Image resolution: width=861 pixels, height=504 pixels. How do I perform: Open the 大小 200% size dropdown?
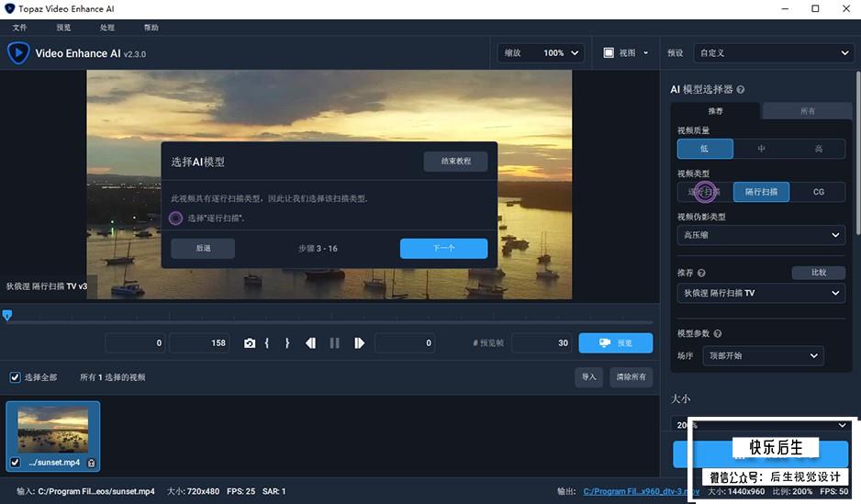coord(761,425)
